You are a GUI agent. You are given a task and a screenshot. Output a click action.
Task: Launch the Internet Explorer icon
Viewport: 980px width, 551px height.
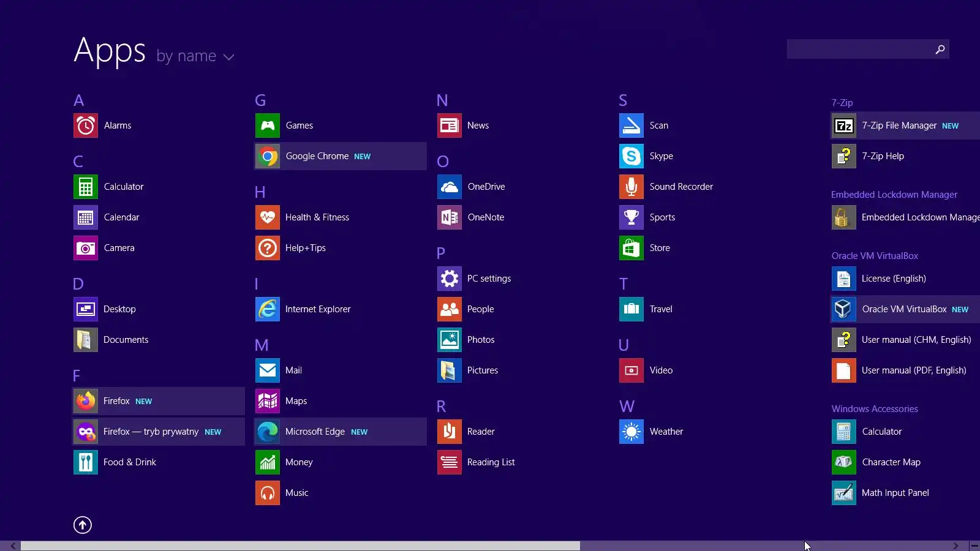268,309
